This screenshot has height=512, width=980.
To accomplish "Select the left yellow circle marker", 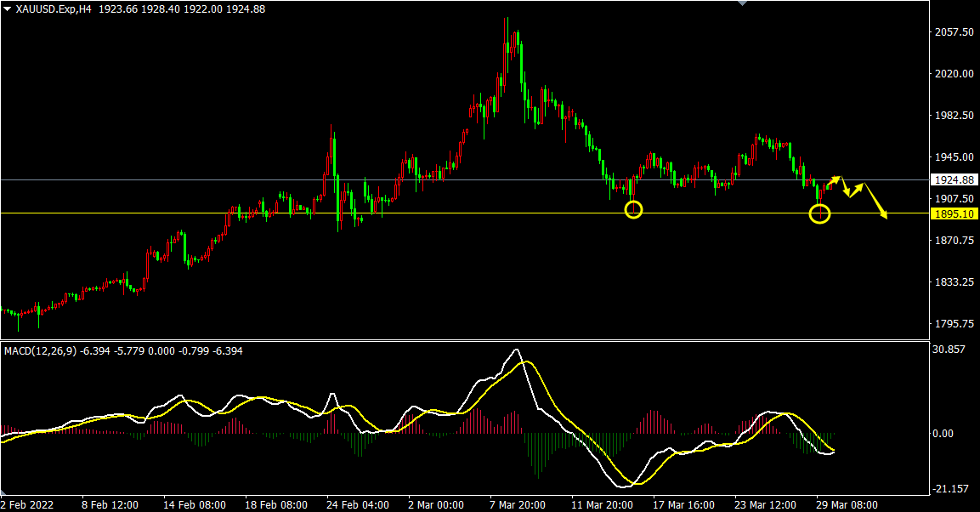I will 633,209.
